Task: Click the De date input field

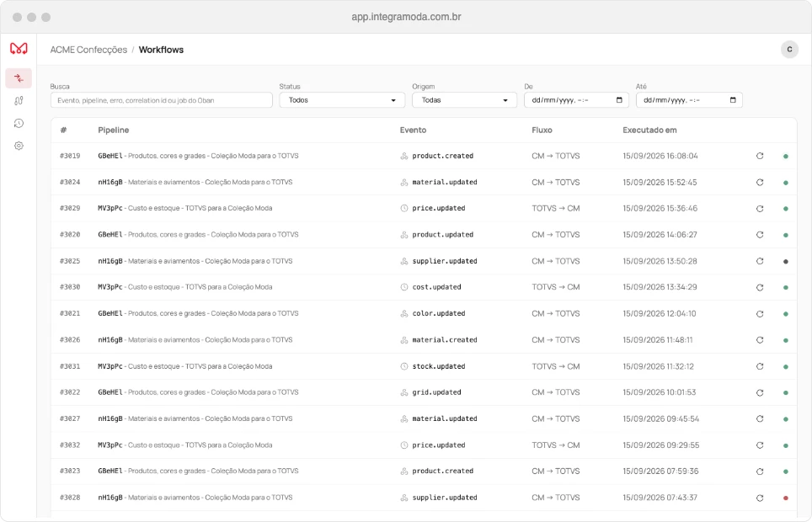Action: 576,100
